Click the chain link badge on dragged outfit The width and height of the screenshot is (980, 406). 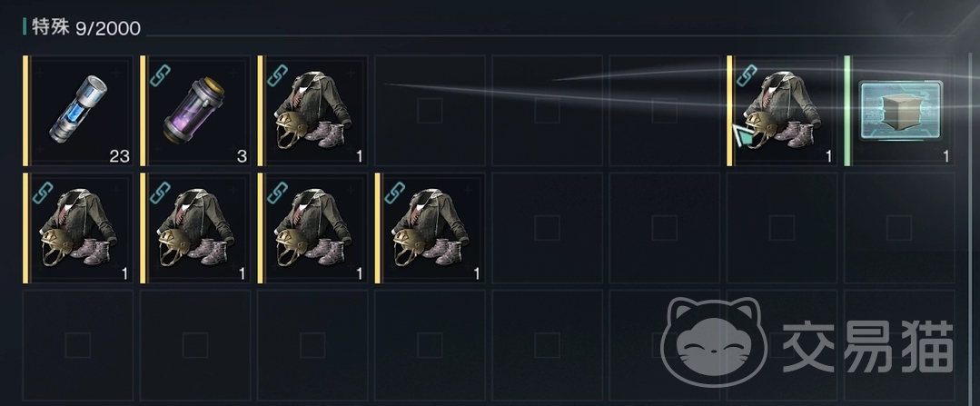tap(747, 74)
